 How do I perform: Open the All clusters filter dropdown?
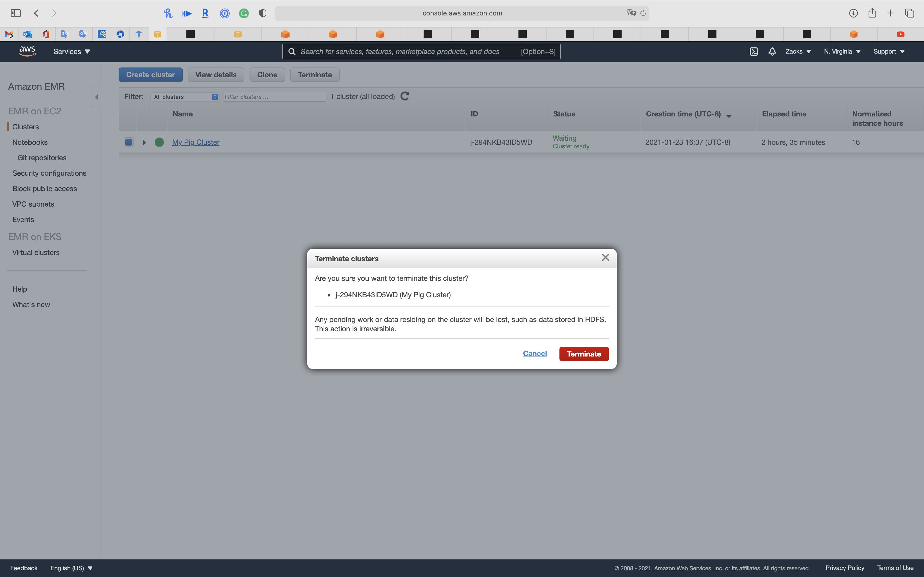coord(185,97)
